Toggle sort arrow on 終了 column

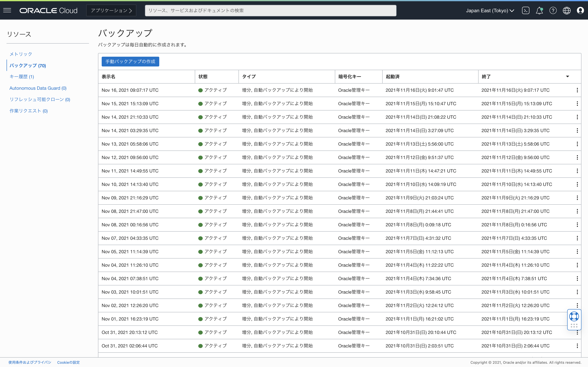[x=568, y=76]
